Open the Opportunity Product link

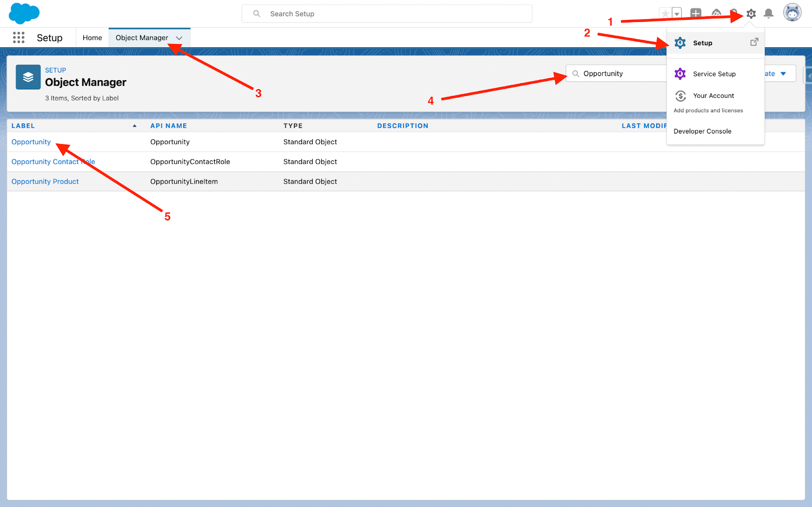pos(45,182)
